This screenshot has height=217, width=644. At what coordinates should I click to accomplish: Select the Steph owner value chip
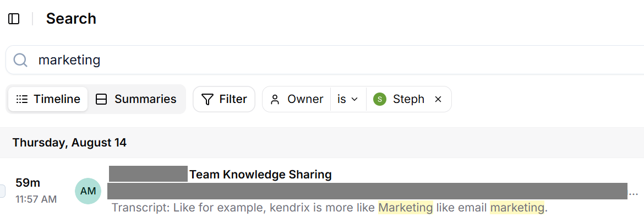click(x=399, y=99)
